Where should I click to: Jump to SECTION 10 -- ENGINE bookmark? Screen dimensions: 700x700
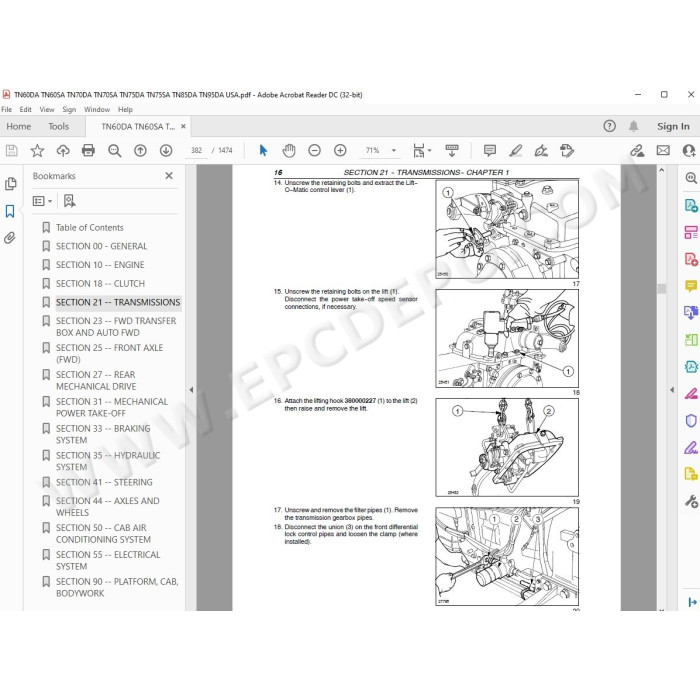[100, 265]
